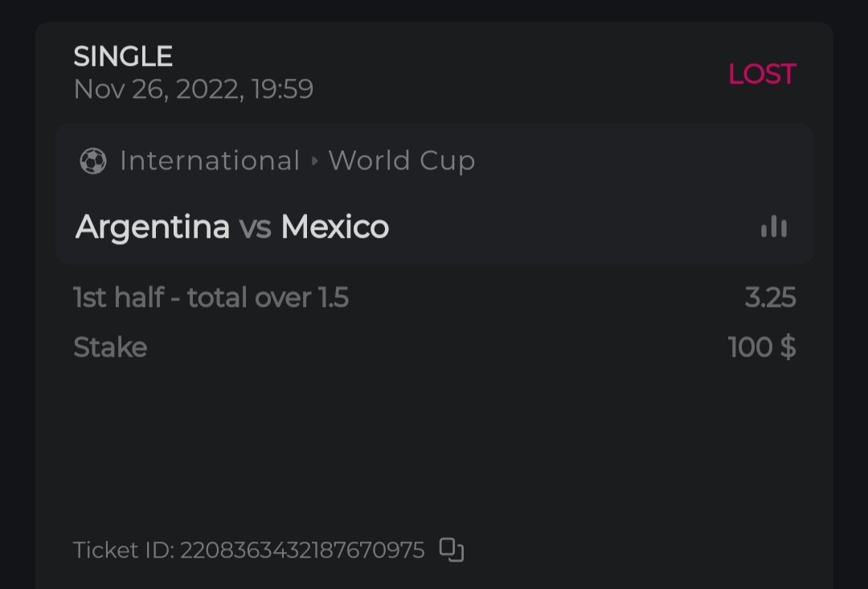Image resolution: width=868 pixels, height=589 pixels.
Task: Click the 100 $ stake amount
Action: click(761, 347)
